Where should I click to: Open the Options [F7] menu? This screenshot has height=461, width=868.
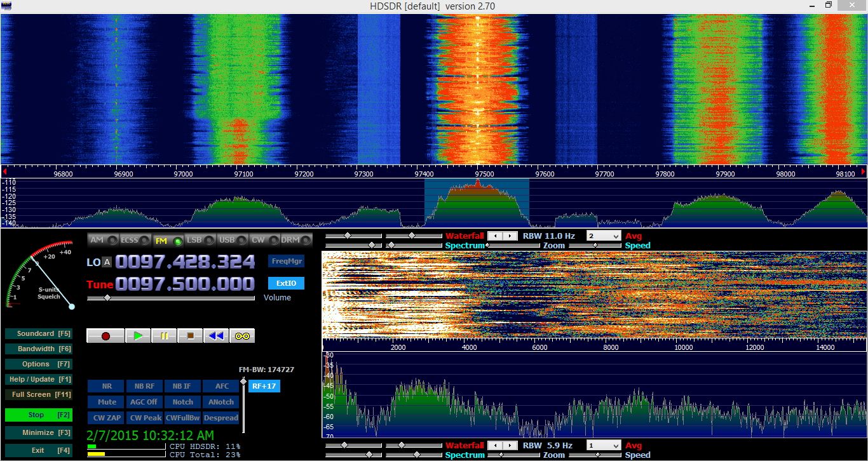click(x=38, y=364)
